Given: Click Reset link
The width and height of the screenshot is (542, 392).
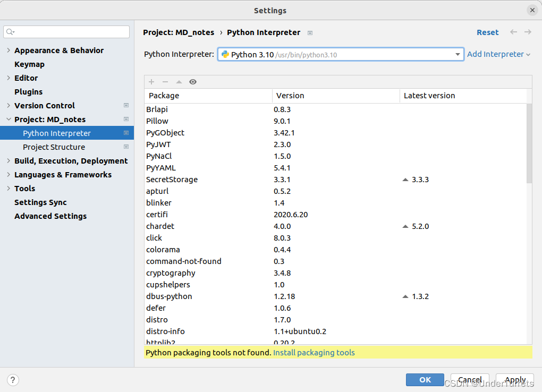Looking at the screenshot, I should click(487, 32).
